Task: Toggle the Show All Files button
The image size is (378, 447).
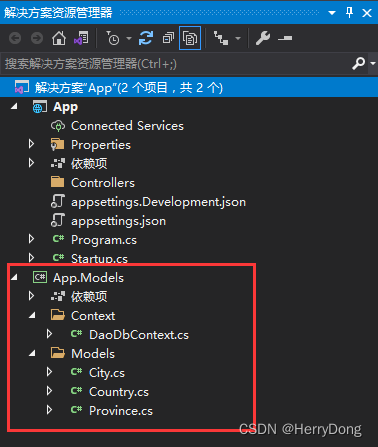Action: pos(190,38)
